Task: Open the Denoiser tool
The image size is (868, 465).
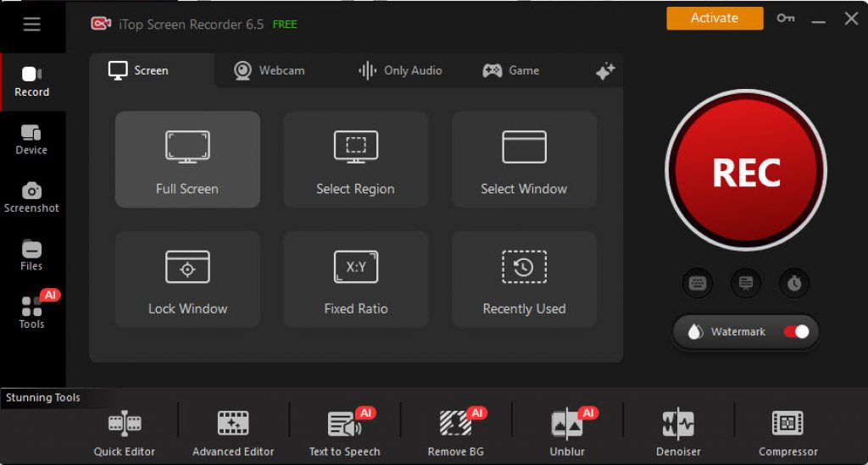Action: click(678, 432)
